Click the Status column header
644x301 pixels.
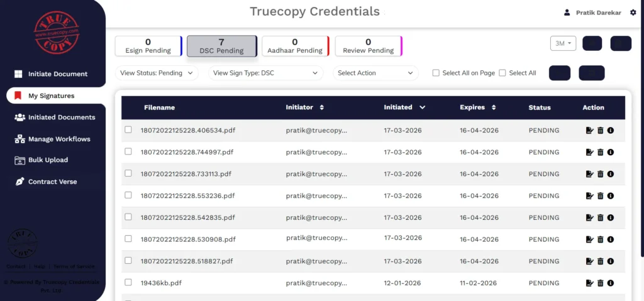539,107
